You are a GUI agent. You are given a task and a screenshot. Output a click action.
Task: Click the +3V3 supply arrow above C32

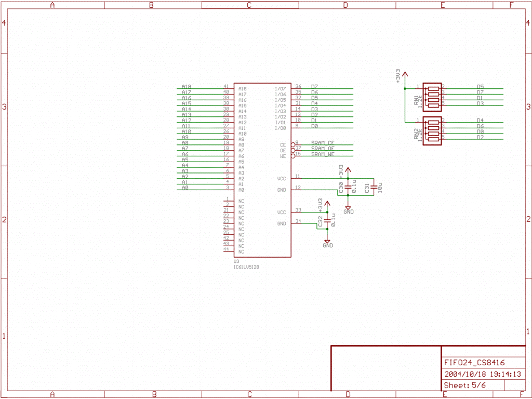pyautogui.click(x=327, y=205)
